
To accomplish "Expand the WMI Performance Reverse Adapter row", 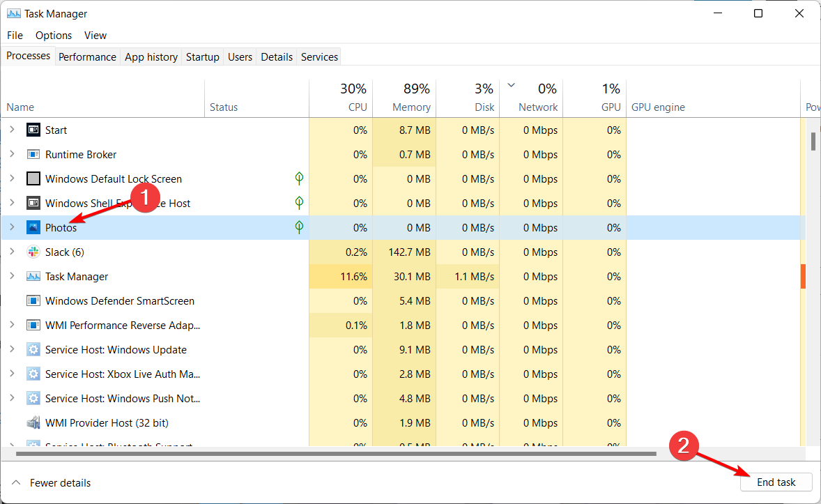I will (x=12, y=326).
